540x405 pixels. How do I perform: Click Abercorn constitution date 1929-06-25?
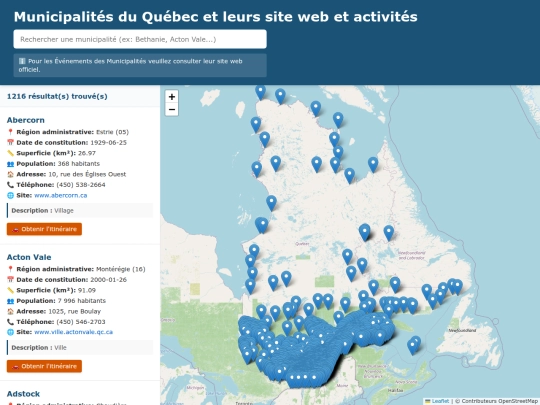click(x=108, y=143)
